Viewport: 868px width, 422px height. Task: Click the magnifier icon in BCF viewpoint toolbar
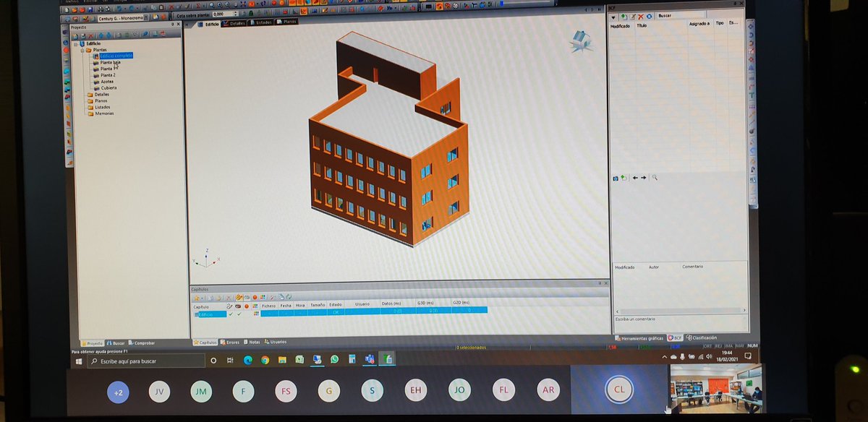[x=655, y=178]
